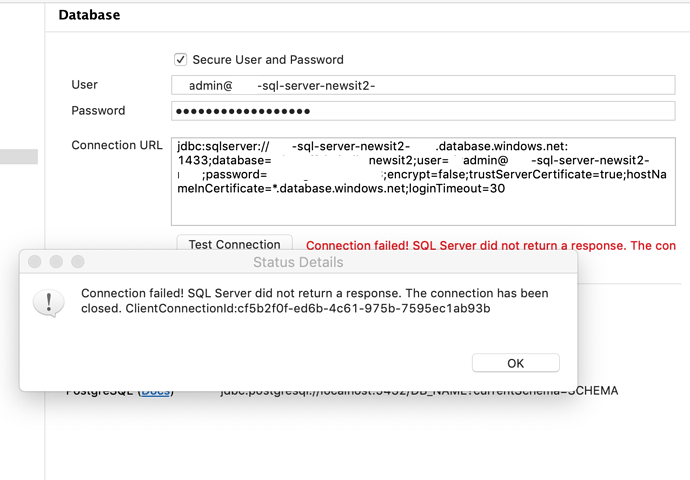Screen dimensions: 690x480
Task: Select the Database section heading
Action: click(90, 15)
